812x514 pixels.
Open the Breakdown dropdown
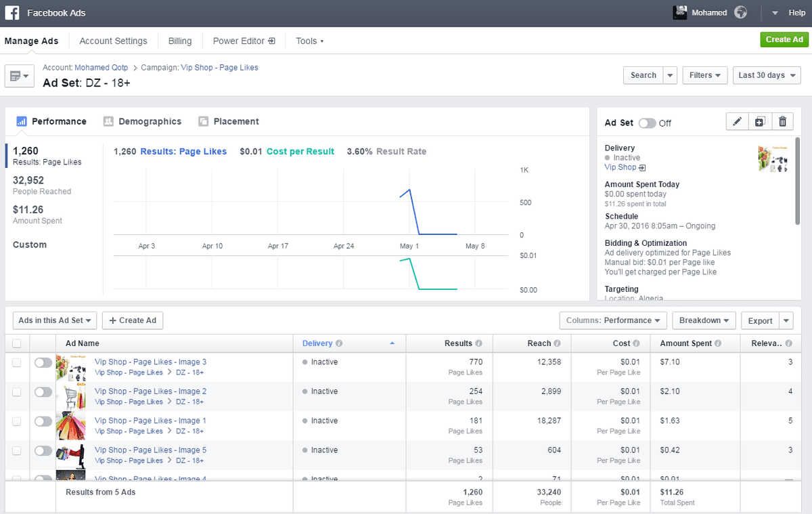click(x=704, y=320)
